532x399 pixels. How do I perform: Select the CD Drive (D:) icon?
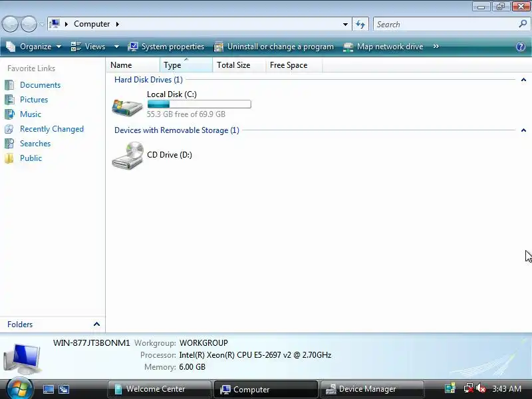(128, 156)
